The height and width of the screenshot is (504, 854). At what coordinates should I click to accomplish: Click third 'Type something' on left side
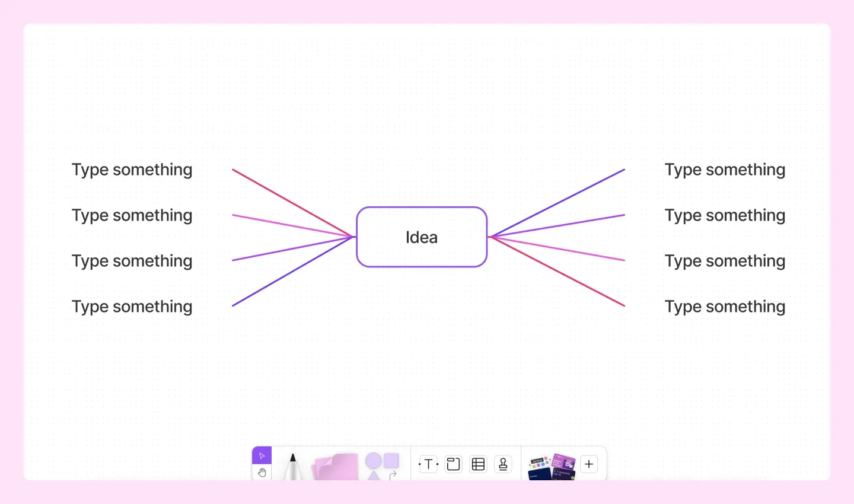pos(132,261)
